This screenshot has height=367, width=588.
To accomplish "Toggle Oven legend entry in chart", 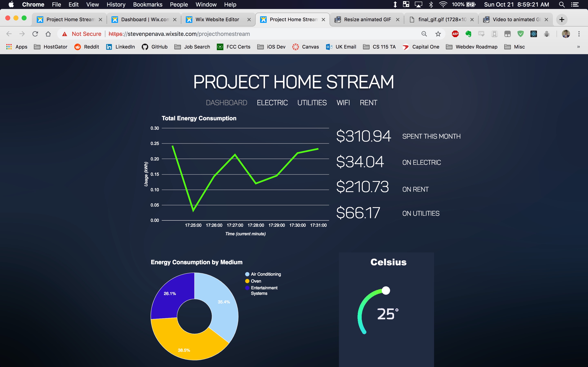I will click(x=256, y=281).
